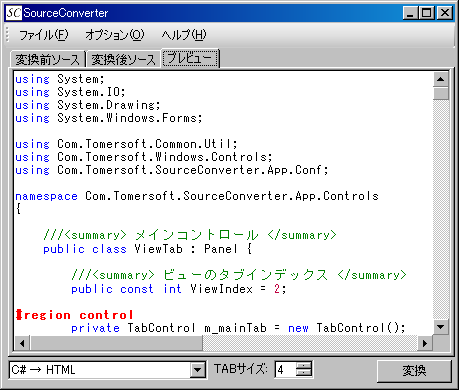Click the line 'using System.Windows.Forms;'
Image resolution: width=459 pixels, height=390 pixels.
(x=109, y=118)
